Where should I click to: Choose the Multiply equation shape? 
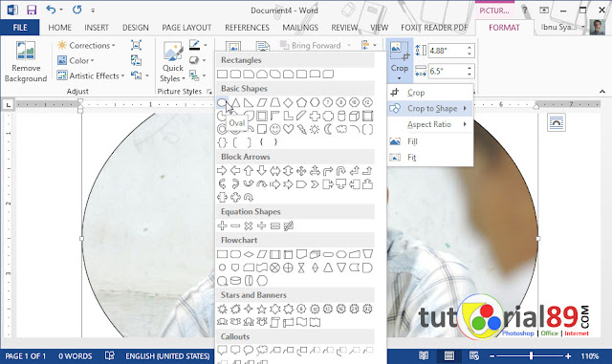point(249,225)
